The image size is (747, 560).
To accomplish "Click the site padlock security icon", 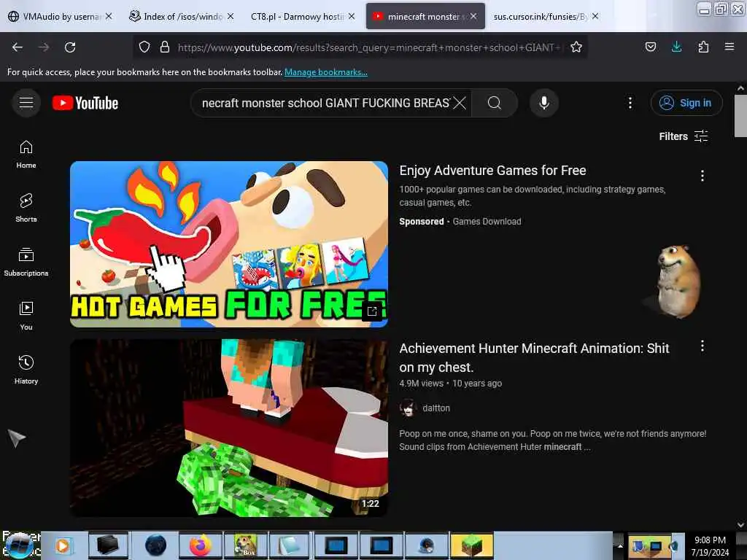I will click(165, 47).
